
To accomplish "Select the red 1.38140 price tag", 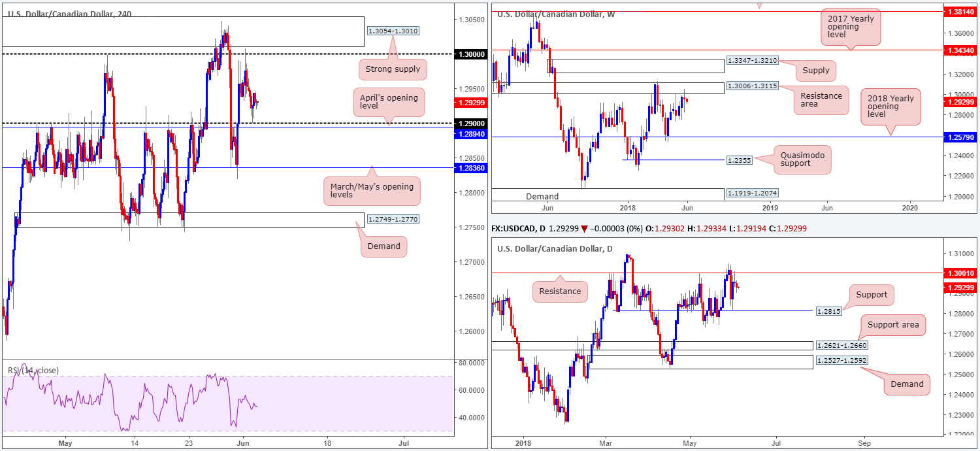I will point(962,12).
